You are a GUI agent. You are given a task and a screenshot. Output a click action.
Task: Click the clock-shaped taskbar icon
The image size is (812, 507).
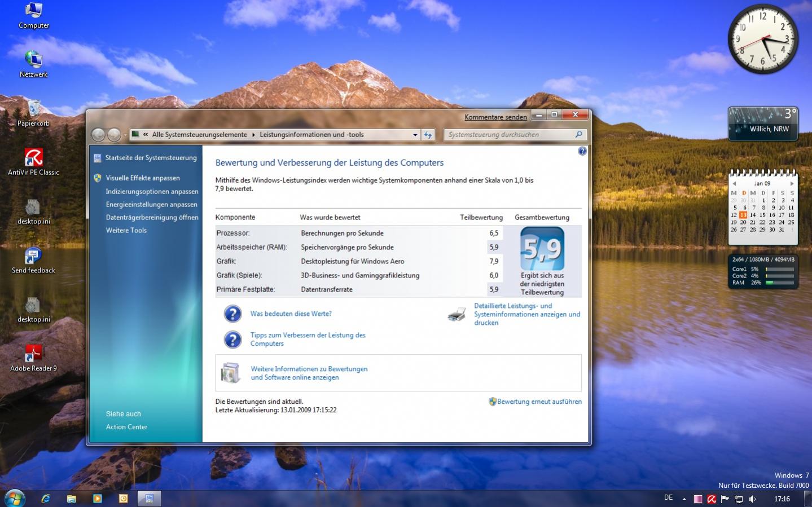[x=124, y=499]
